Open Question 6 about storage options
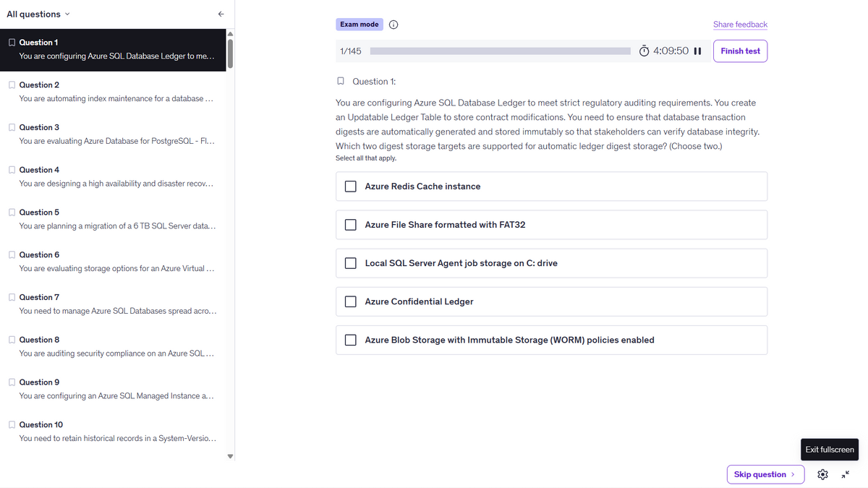 pyautogui.click(x=113, y=262)
